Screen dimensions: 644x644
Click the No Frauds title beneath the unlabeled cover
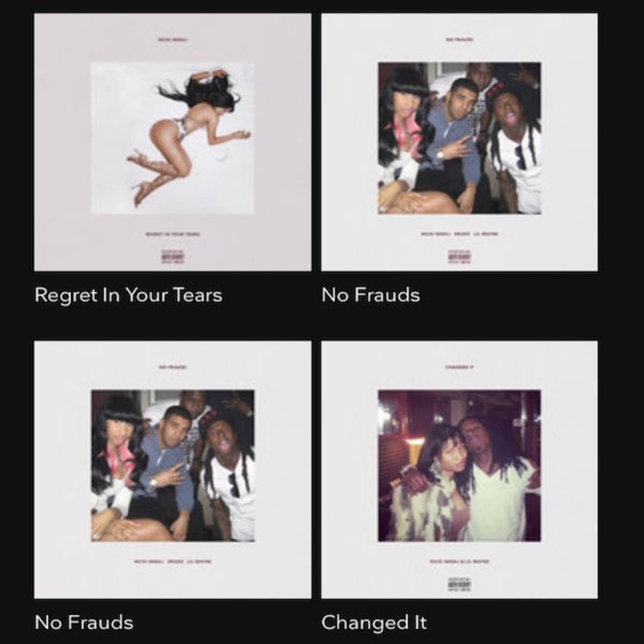84,623
